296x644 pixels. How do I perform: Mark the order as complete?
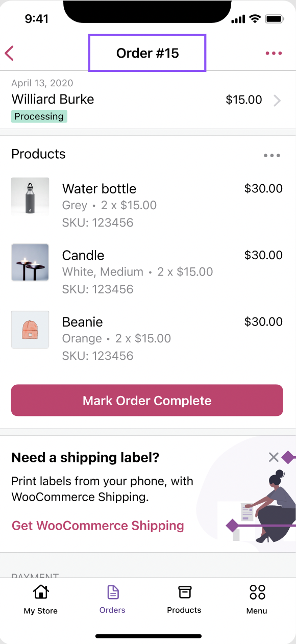point(147,400)
